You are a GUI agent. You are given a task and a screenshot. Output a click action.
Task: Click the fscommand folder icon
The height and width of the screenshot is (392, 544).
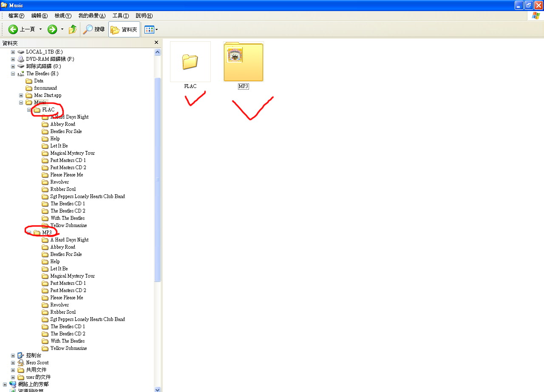(29, 88)
